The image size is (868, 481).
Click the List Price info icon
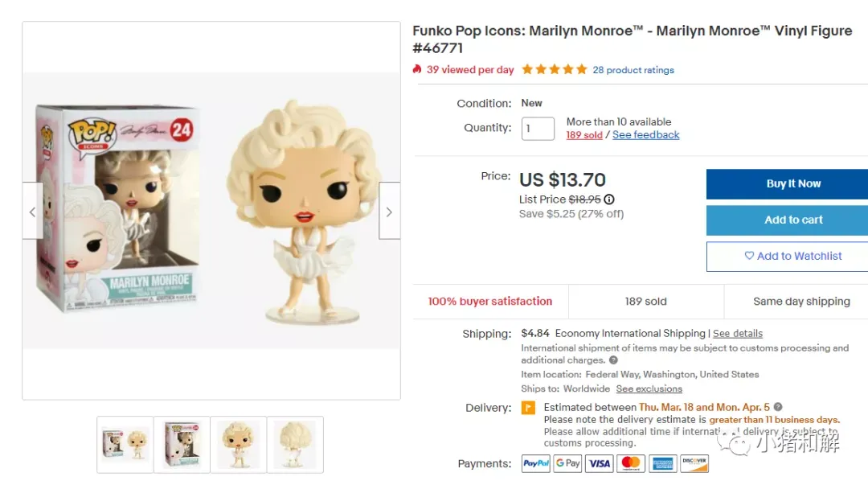coord(609,199)
